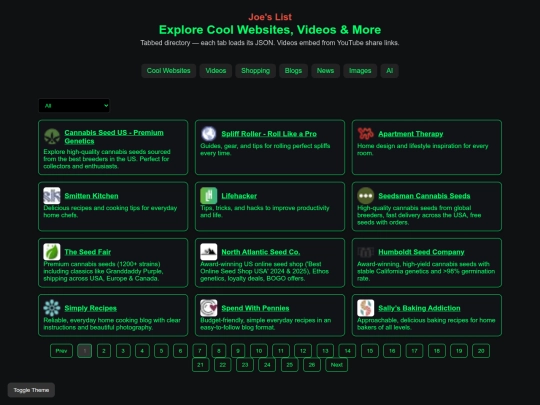The width and height of the screenshot is (540, 405).
Task: Switch to the Videos tab
Action: pyautogui.click(x=216, y=71)
